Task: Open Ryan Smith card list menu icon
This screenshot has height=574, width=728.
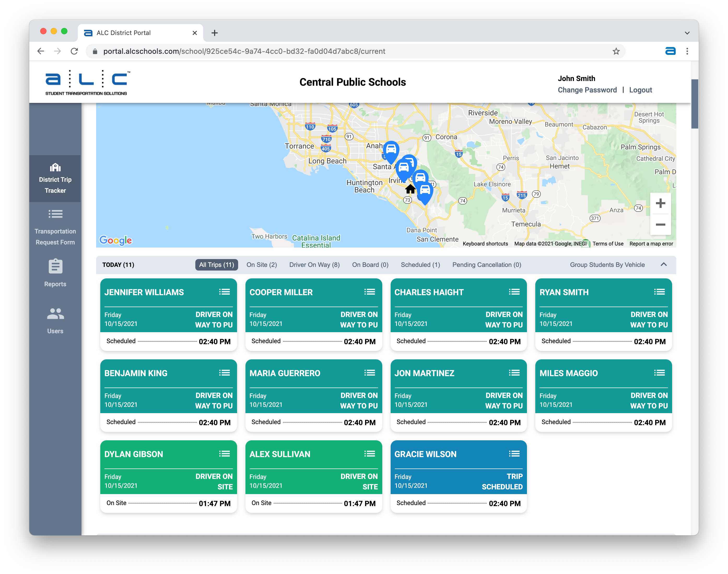Action: pos(660,292)
